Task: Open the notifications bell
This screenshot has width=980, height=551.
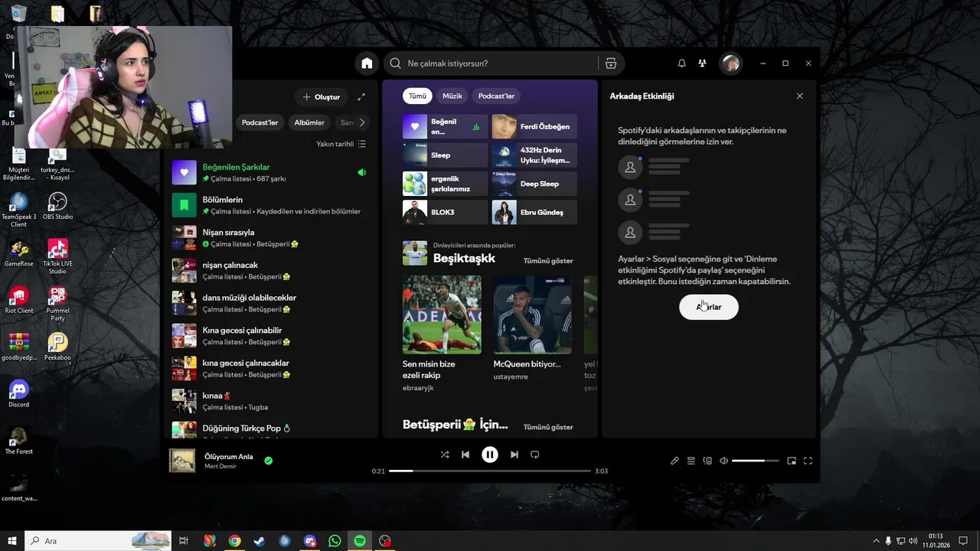Action: pos(681,64)
